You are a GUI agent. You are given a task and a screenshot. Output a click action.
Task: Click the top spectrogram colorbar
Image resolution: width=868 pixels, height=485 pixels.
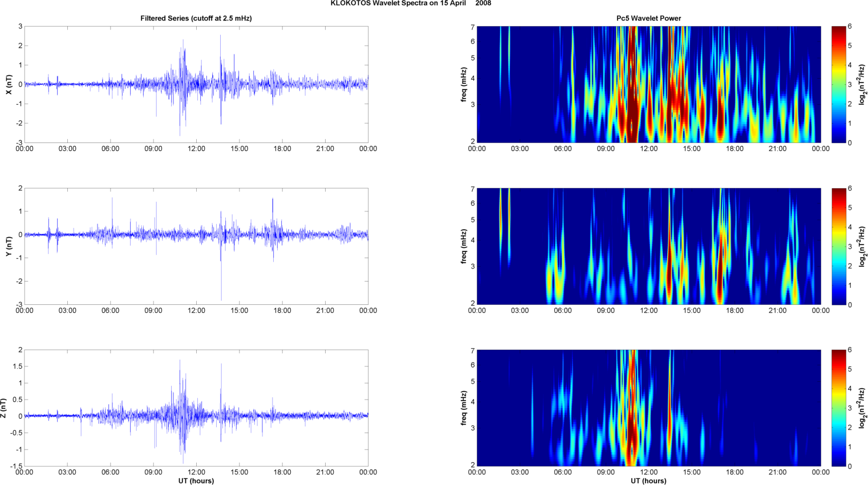(x=838, y=84)
